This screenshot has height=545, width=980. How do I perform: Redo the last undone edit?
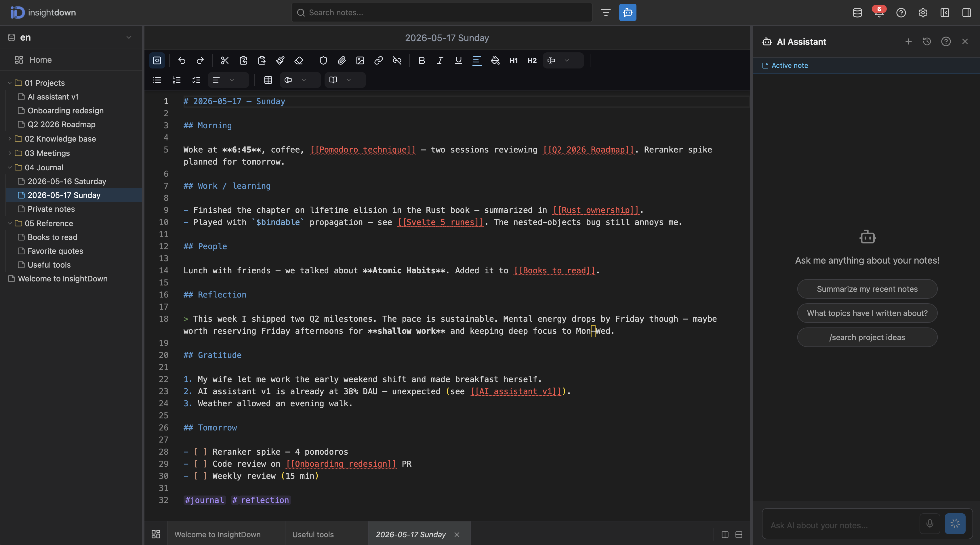(200, 60)
